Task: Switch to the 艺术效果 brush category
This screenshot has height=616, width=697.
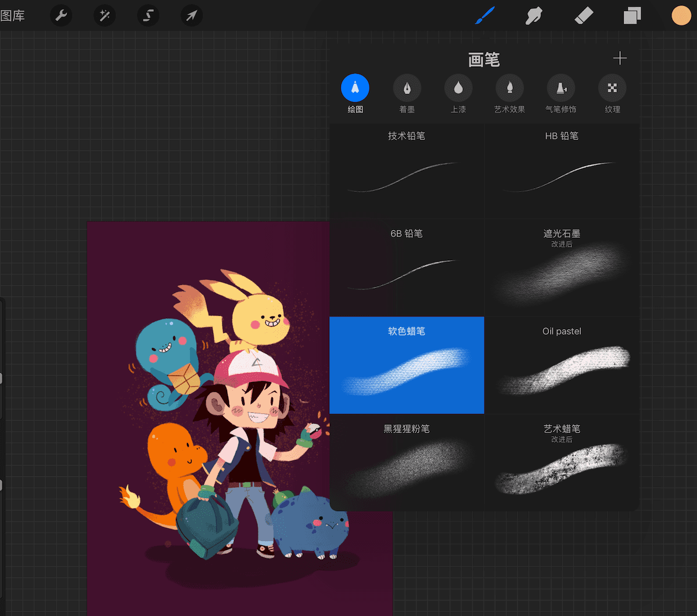Action: tap(509, 93)
